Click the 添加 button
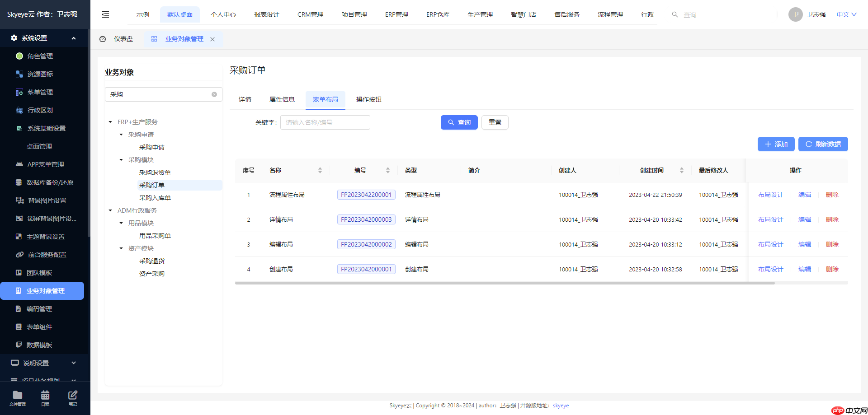Viewport: 868px width, 415px height. tap(776, 144)
